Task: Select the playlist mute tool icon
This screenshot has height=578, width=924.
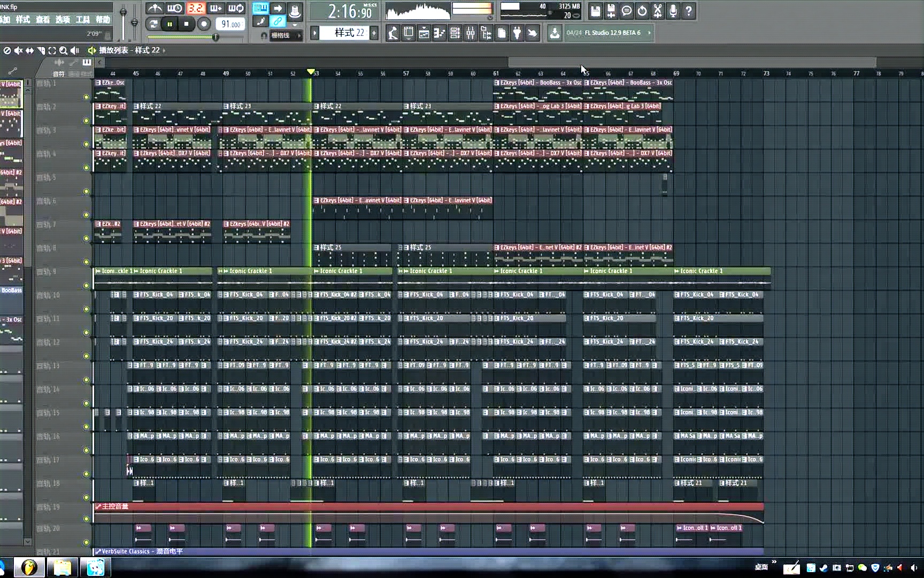Action: tap(18, 50)
